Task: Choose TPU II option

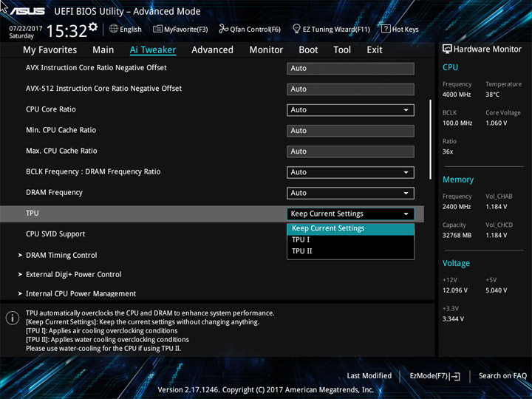Action: [x=350, y=251]
